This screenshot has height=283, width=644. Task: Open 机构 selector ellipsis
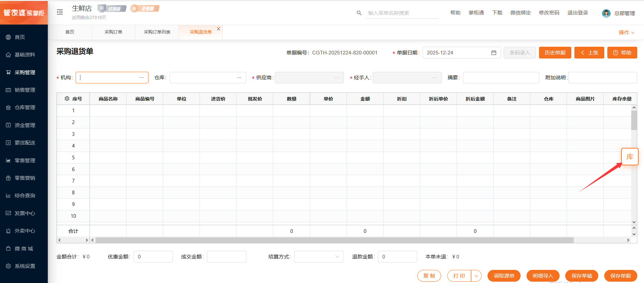click(142, 78)
